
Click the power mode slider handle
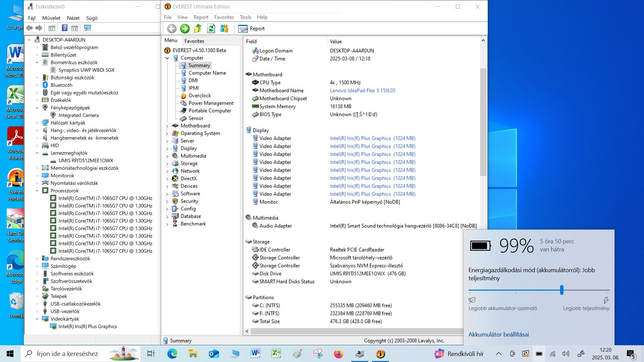point(561,290)
